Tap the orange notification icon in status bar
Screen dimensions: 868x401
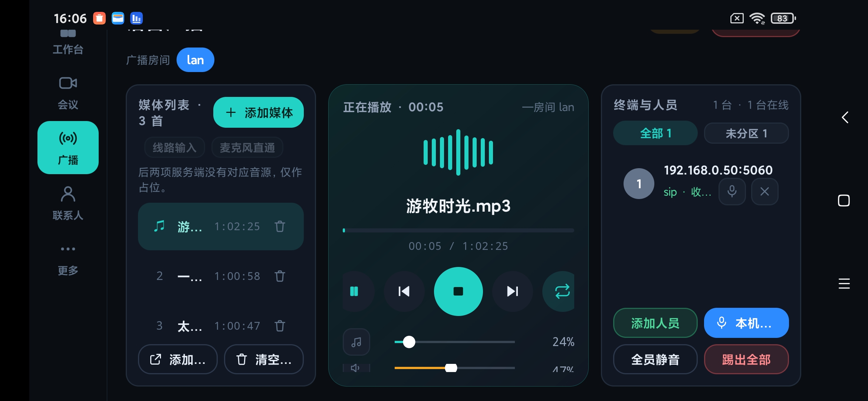[99, 18]
